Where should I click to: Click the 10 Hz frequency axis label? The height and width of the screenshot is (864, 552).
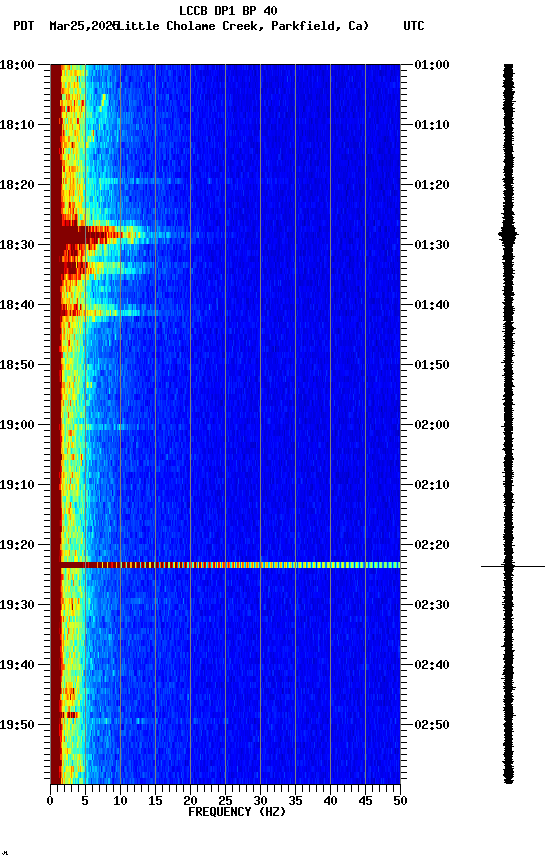120,801
